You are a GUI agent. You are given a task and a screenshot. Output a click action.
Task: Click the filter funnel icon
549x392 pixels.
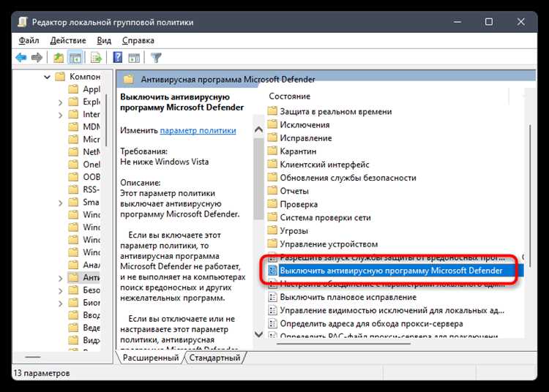pyautogui.click(x=156, y=57)
